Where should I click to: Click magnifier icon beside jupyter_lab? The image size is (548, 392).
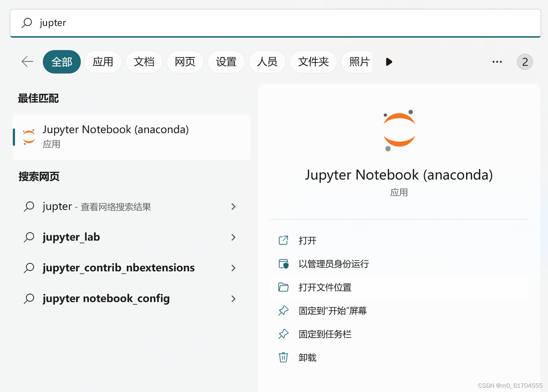tap(29, 237)
